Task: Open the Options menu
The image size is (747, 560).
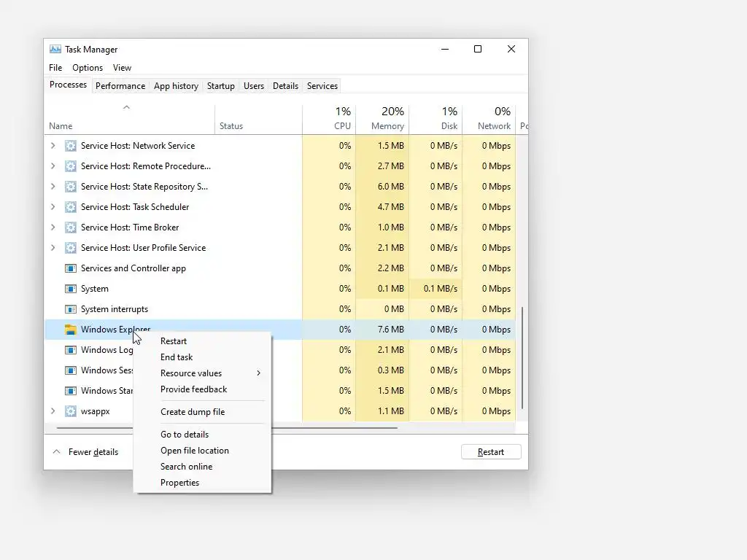Action: (x=88, y=68)
